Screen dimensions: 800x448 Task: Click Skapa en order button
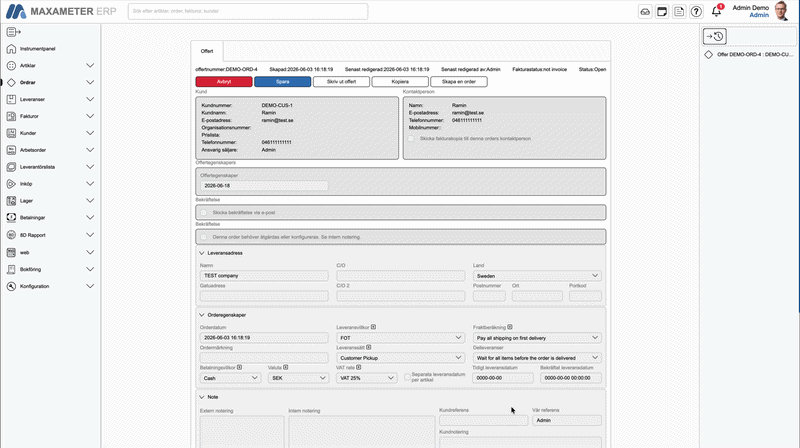(x=459, y=82)
